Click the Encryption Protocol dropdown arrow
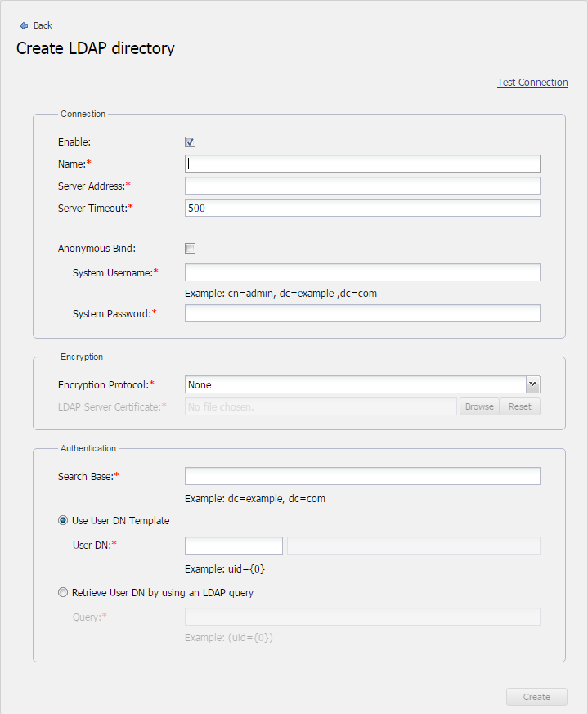Image resolution: width=588 pixels, height=714 pixels. click(x=532, y=384)
